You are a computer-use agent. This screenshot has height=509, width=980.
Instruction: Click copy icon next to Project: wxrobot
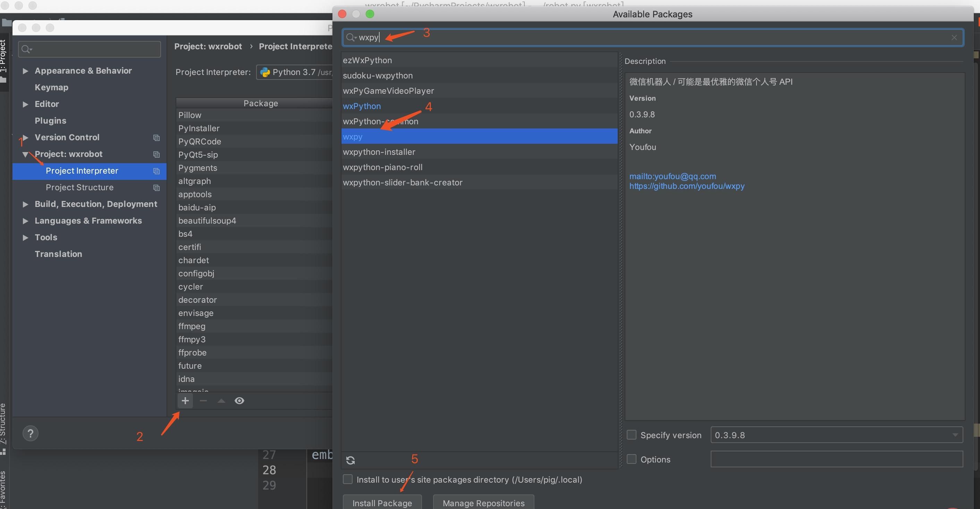click(157, 154)
